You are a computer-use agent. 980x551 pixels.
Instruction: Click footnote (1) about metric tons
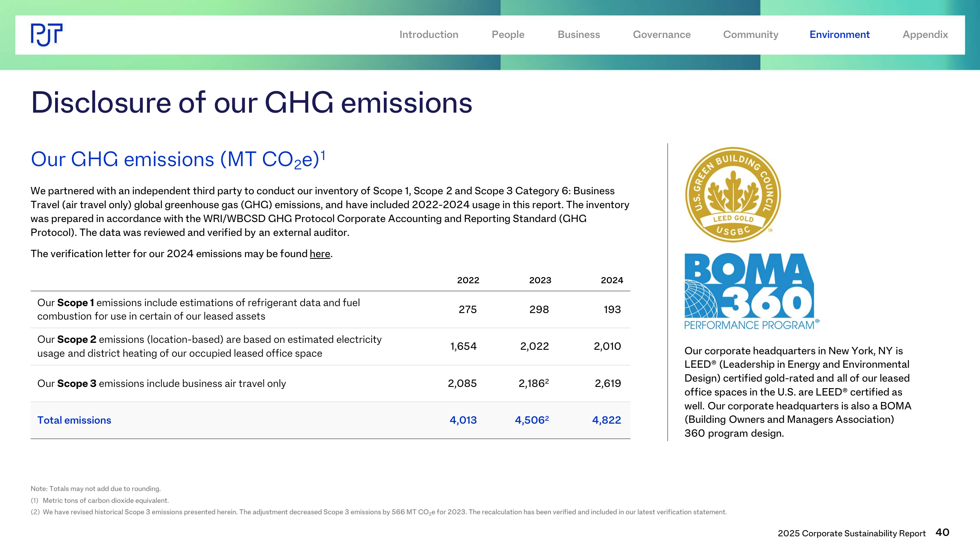(100, 501)
